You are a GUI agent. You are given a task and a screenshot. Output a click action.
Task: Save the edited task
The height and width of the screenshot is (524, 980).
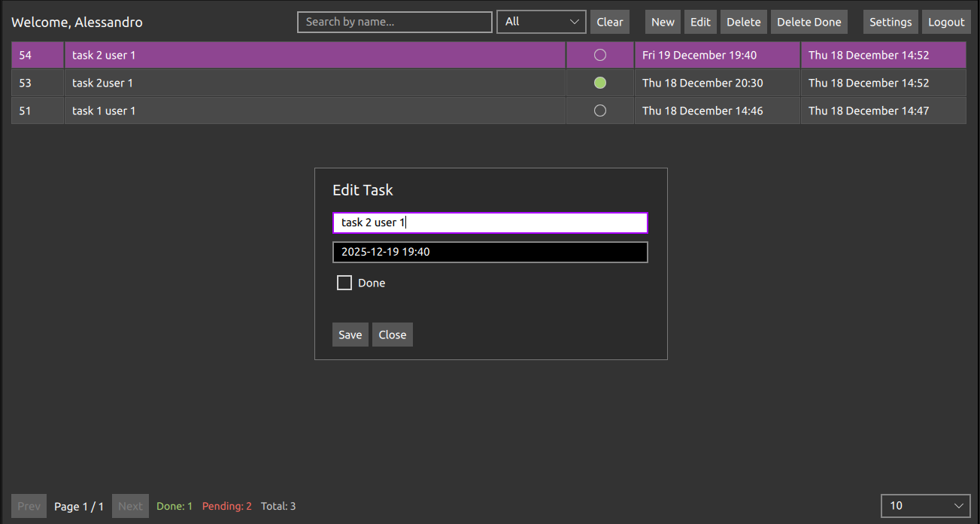tap(350, 334)
